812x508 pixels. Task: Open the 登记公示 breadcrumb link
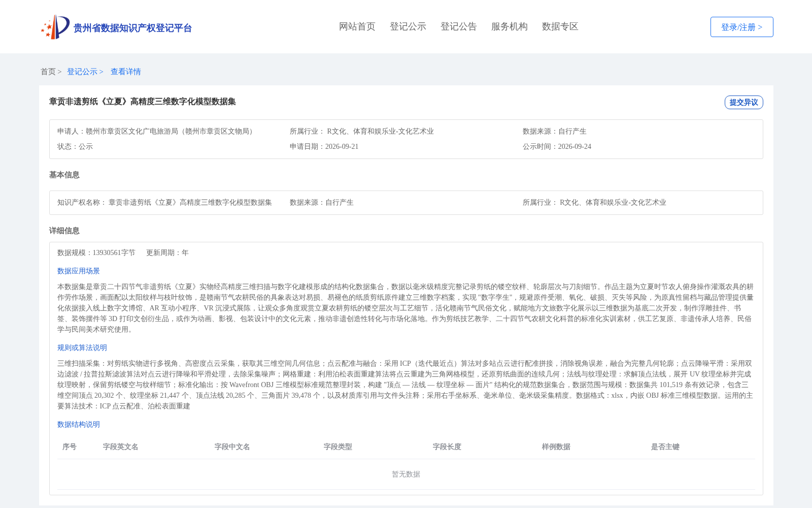(x=82, y=72)
